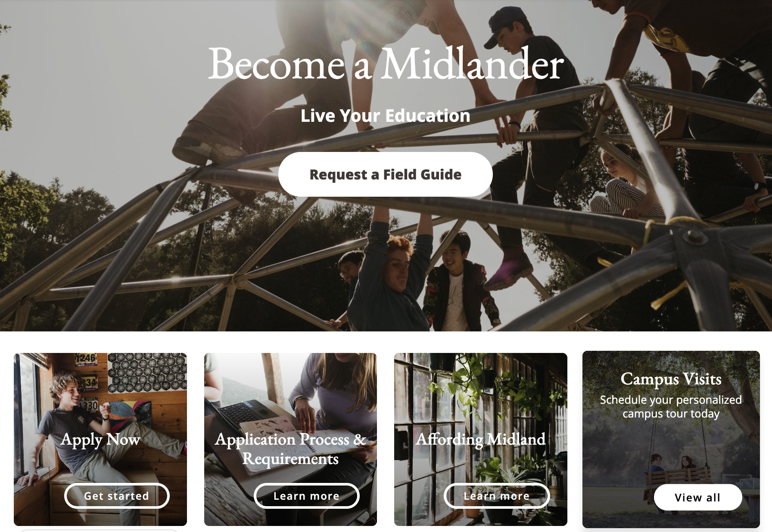Viewport: 772px width, 532px height.
Task: Click the View all button on Campus Visits
Action: [698, 498]
